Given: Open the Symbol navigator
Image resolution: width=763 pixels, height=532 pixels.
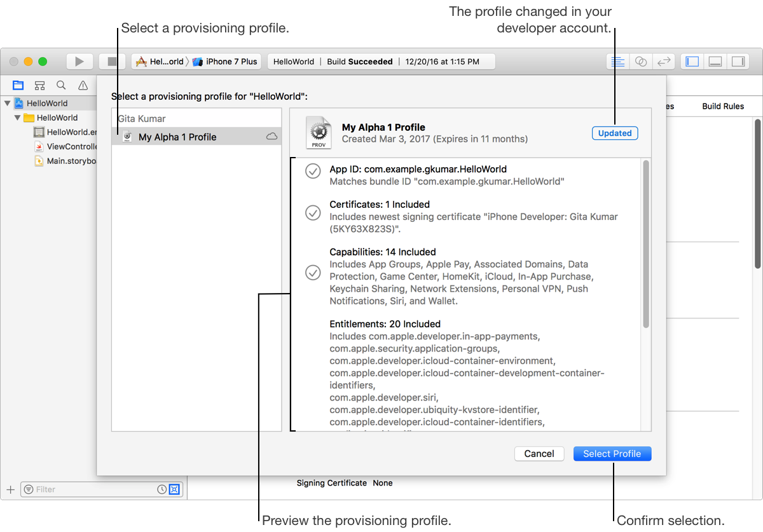Looking at the screenshot, I should pos(39,85).
